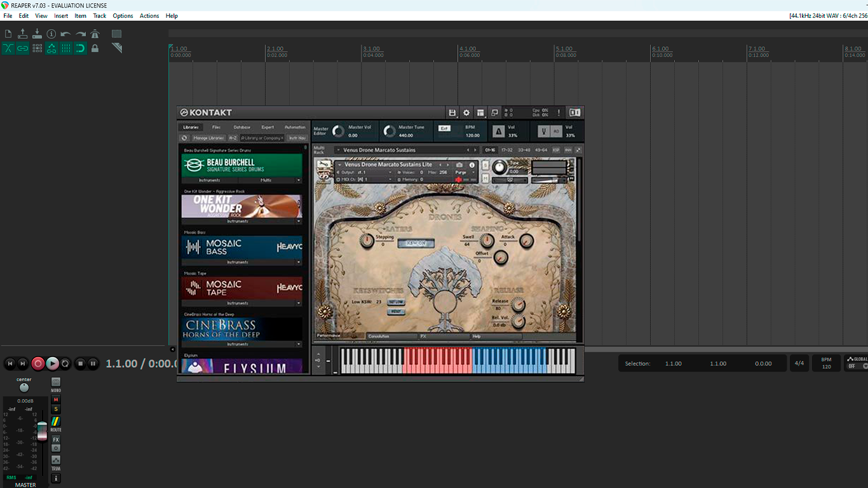Toggle ripple editing grid-of-squares icon
Image resolution: width=868 pixels, height=488 pixels.
[37, 48]
